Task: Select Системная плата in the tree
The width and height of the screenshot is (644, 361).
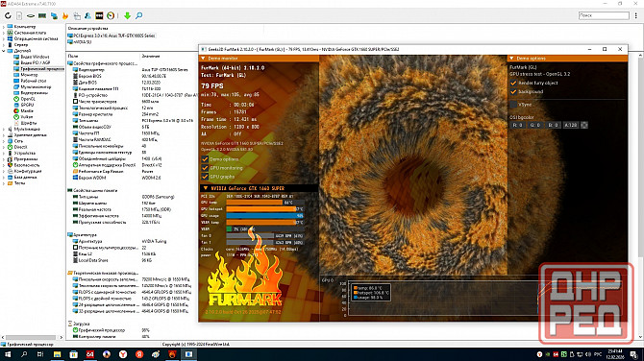Action: coord(30,33)
